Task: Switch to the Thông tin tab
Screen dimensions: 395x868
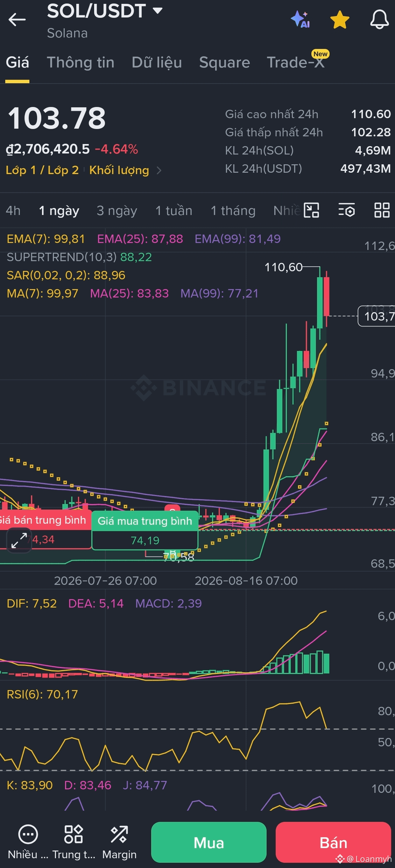Action: 81,63
